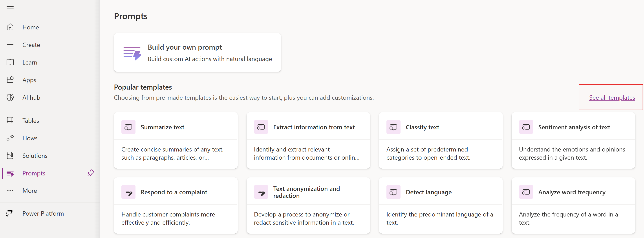Click 'Understand the emotions and opinions' description
This screenshot has height=238, width=644.
[x=572, y=153]
